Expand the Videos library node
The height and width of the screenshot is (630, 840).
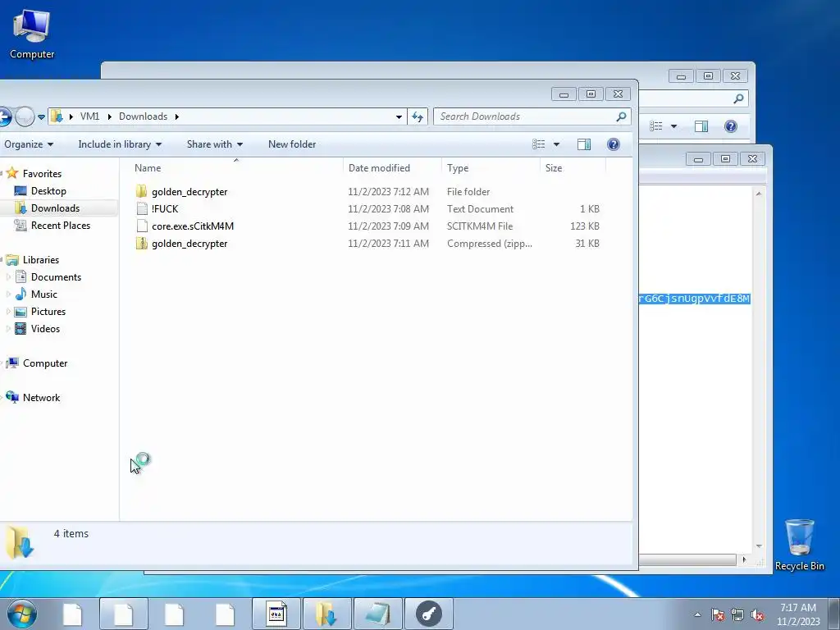pyautogui.click(x=8, y=328)
